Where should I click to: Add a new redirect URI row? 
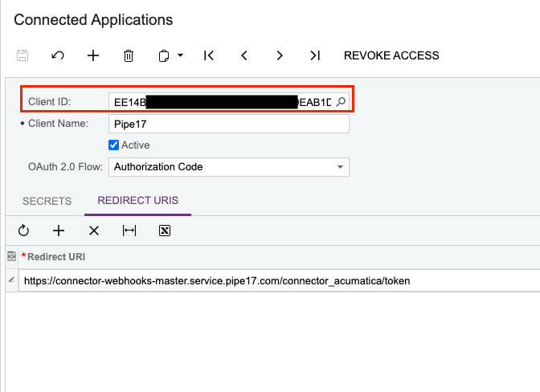59,231
